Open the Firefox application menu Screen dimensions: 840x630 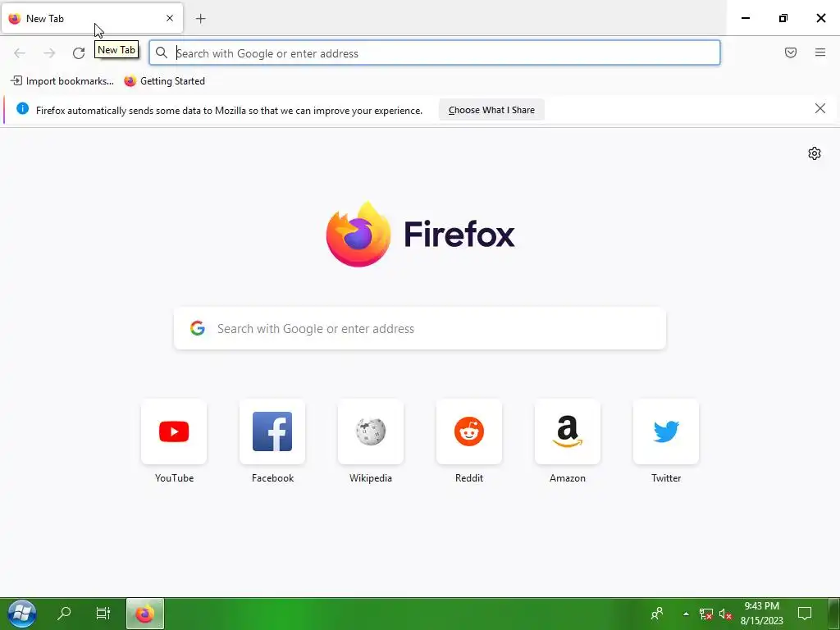pyautogui.click(x=820, y=52)
